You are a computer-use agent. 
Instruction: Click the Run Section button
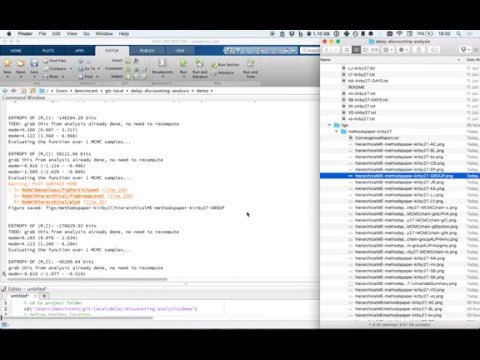click(x=225, y=65)
